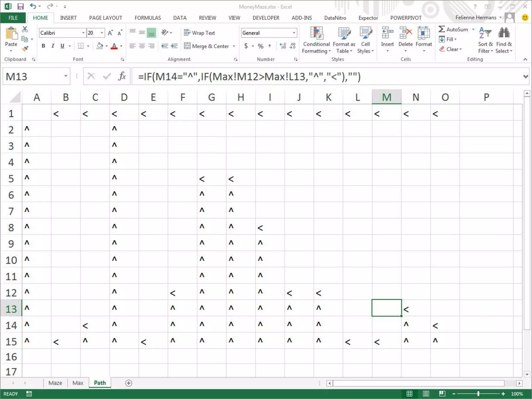
Task: Click the Percent Style icon
Action: click(261, 46)
